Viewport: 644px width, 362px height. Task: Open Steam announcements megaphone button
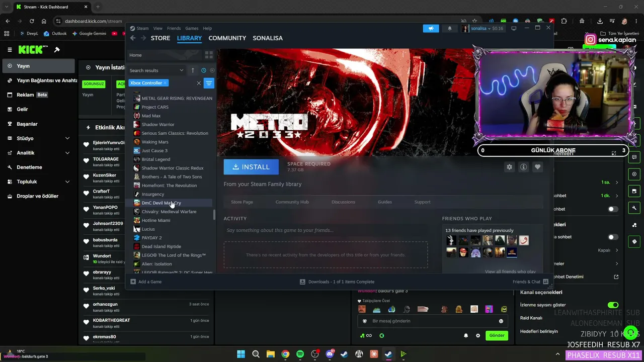click(431, 29)
